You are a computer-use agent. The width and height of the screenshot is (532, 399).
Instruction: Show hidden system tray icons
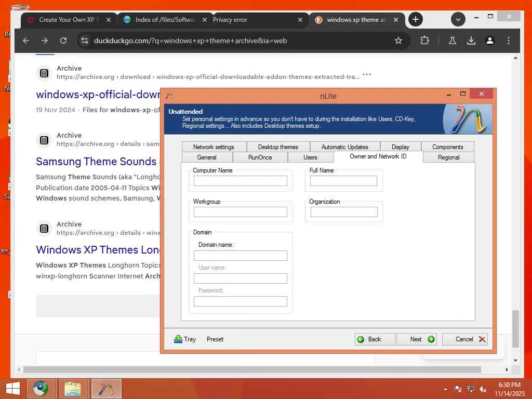pos(445,389)
